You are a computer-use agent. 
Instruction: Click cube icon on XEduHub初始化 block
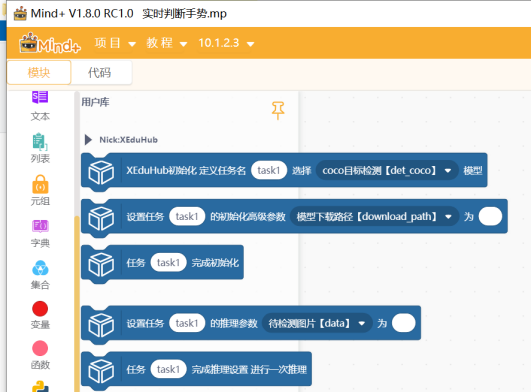[101, 172]
